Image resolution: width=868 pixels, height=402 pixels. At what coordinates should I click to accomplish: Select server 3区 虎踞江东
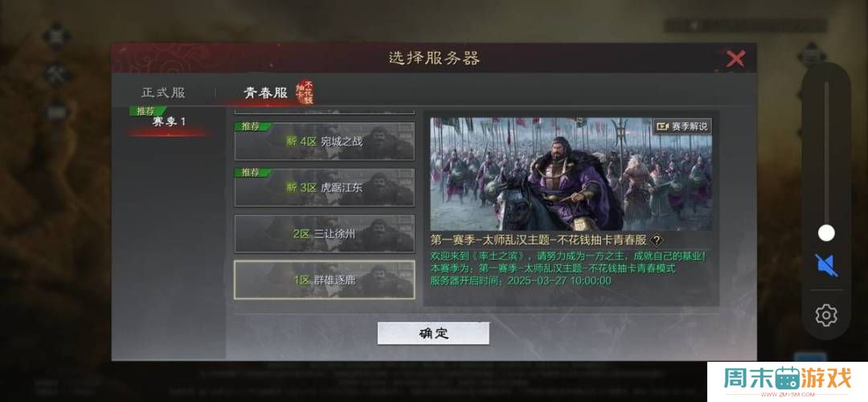click(325, 187)
